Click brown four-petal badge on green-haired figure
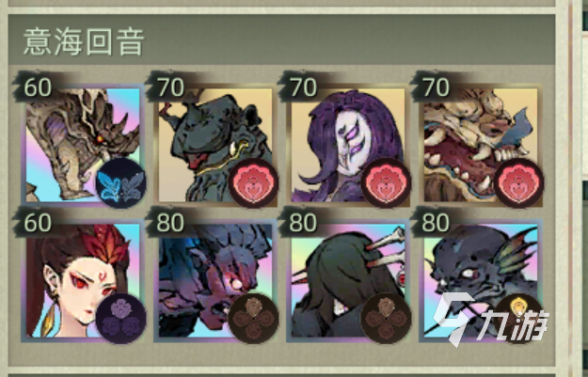The width and height of the screenshot is (588, 377). point(387,319)
